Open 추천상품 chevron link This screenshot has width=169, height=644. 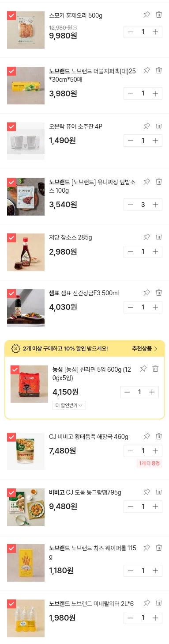point(145,349)
